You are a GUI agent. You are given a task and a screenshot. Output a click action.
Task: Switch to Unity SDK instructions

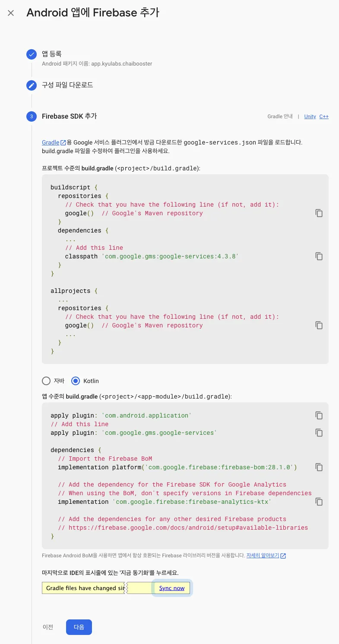(x=310, y=116)
